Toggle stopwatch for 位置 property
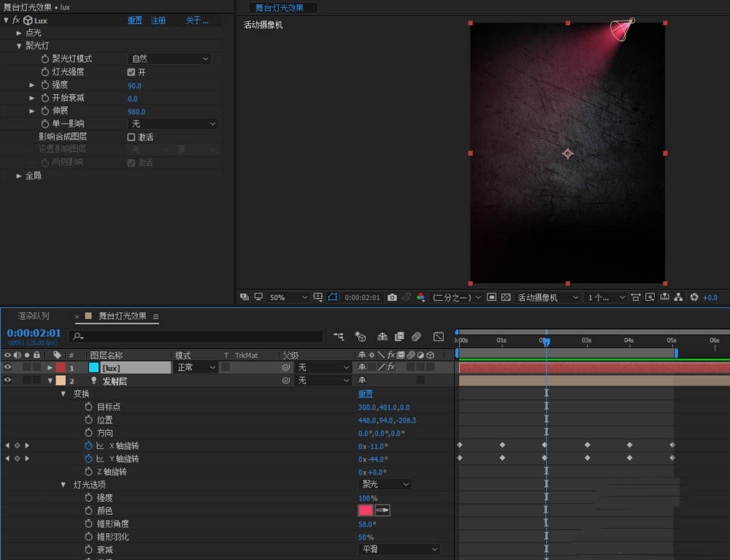Image resolution: width=730 pixels, height=560 pixels. pos(88,419)
